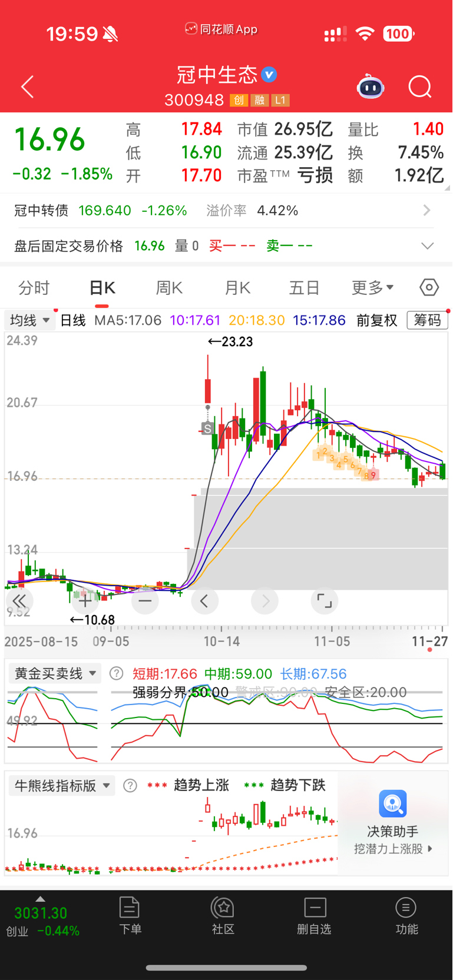Image resolution: width=453 pixels, height=980 pixels.
Task: Switch to the 分时 tab
Action: pyautogui.click(x=34, y=287)
